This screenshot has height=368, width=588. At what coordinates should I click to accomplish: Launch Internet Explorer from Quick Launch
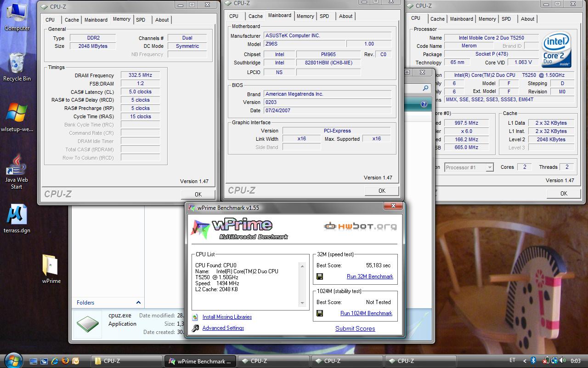(55, 361)
